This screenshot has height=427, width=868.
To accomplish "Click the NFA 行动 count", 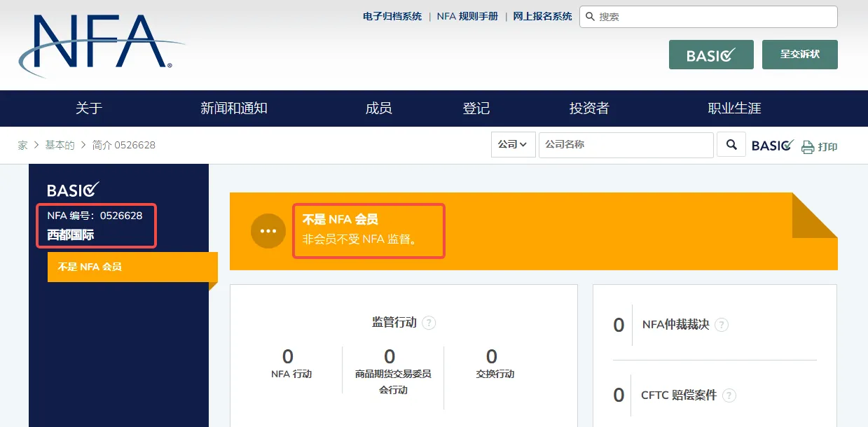I will 288,356.
